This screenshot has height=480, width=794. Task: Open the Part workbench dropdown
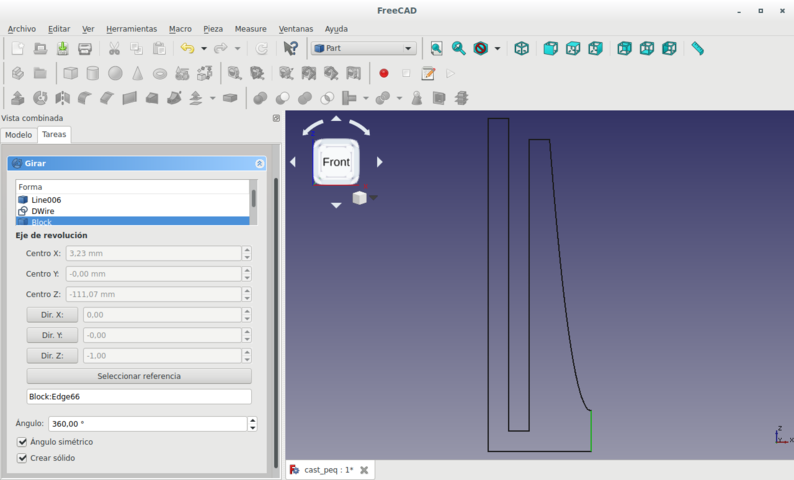click(x=364, y=48)
